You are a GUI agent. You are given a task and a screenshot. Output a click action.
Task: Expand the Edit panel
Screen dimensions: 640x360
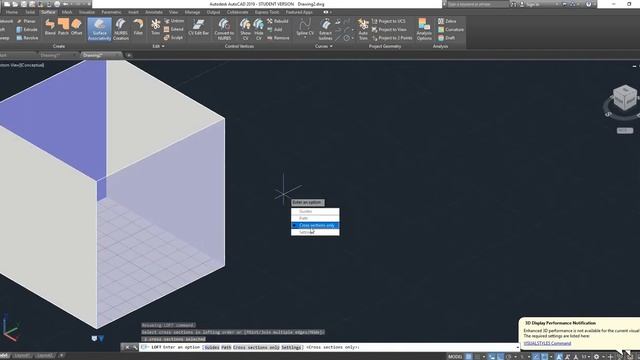pyautogui.click(x=158, y=46)
